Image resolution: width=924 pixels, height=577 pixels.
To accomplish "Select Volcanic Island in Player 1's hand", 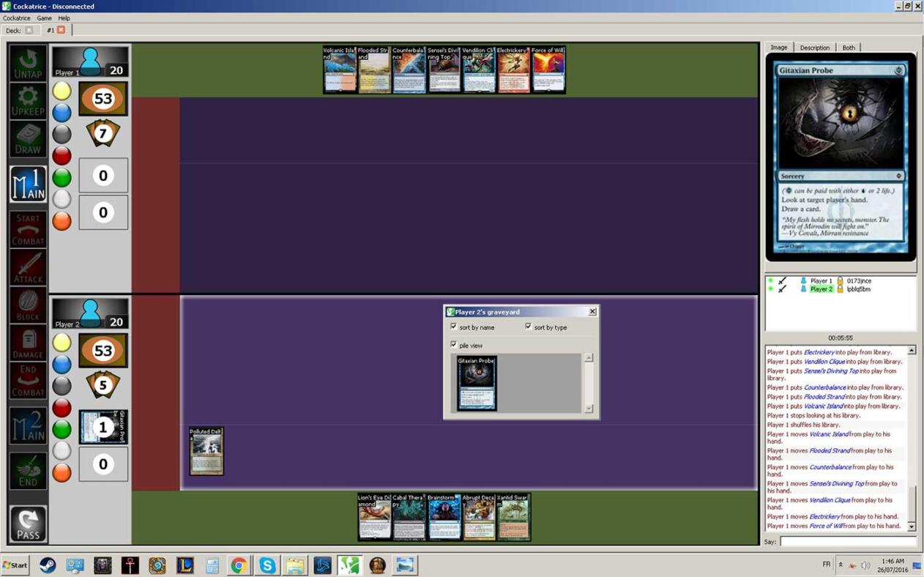I will click(x=340, y=70).
